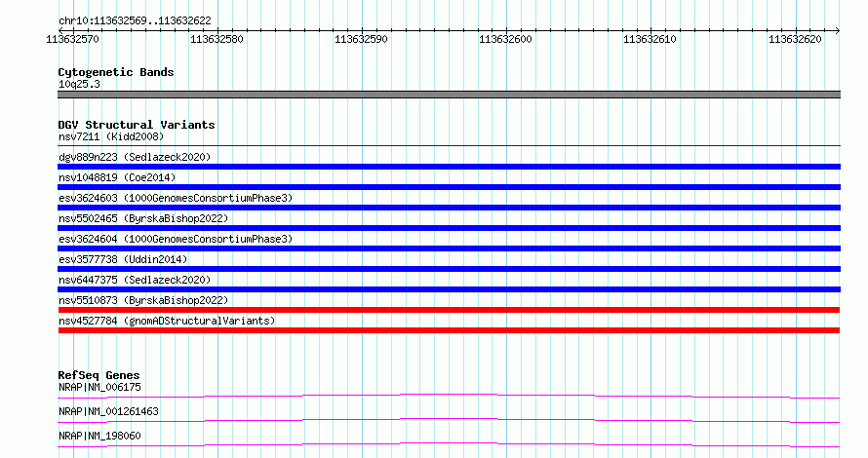Screen dimensions: 868x458
Task: Open variant nsv5510873 (ByrskaBishop2022)
Action: (143, 300)
